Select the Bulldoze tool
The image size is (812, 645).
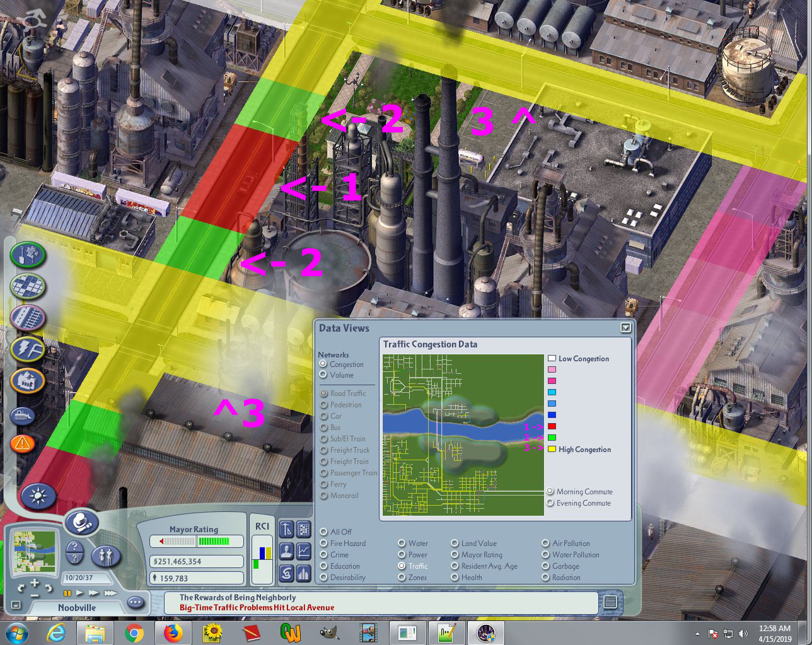click(x=23, y=416)
